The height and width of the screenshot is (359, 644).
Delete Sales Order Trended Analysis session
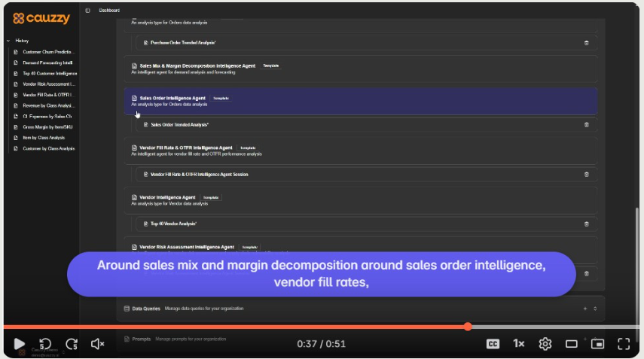point(587,125)
